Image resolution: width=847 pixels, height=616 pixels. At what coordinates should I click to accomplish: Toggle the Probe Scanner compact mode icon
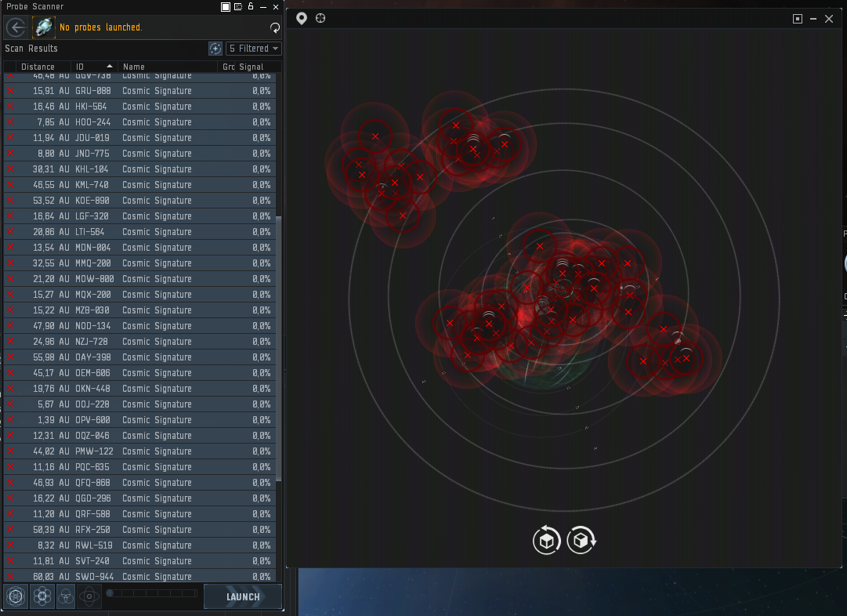click(238, 6)
